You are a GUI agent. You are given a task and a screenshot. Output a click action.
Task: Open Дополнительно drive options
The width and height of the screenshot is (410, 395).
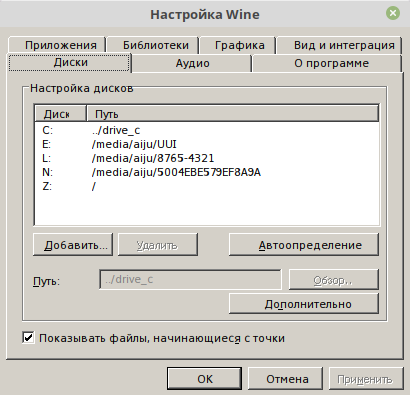[x=304, y=303]
